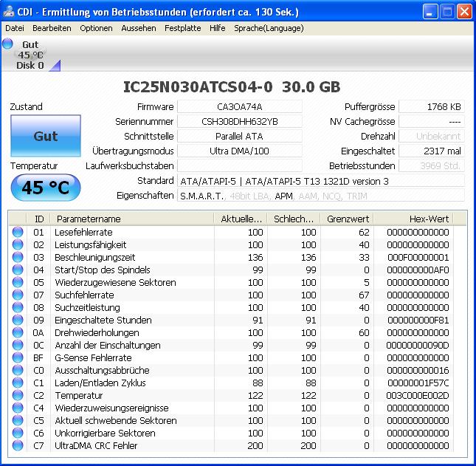The height and width of the screenshot is (466, 476).
Task: Click the Puffergrösse 1768 KB value
Action: click(x=432, y=106)
